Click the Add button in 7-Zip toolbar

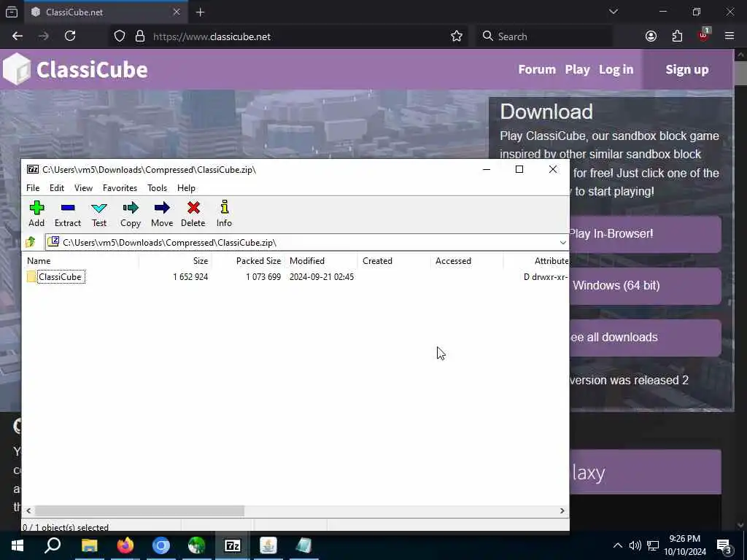[36, 214]
